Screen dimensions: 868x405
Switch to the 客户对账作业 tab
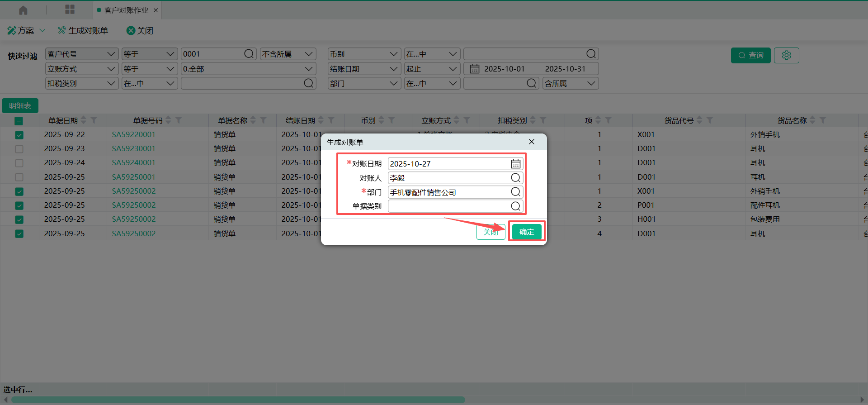(x=126, y=10)
